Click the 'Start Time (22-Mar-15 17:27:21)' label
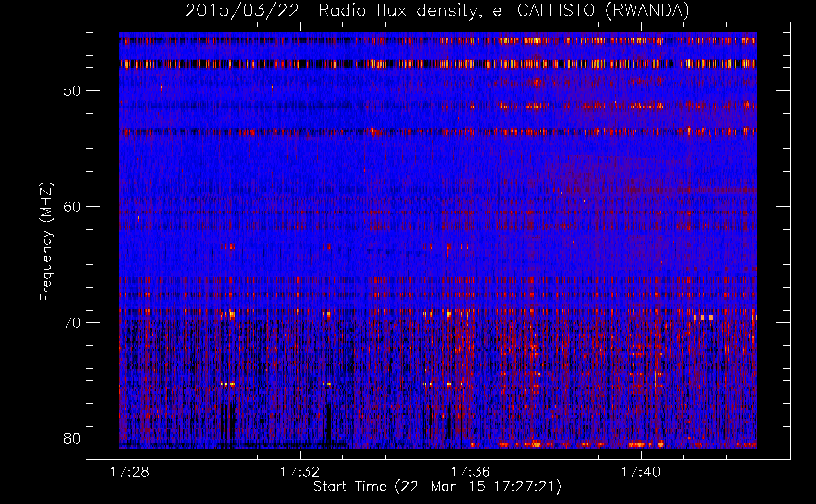816x504 pixels. (437, 487)
